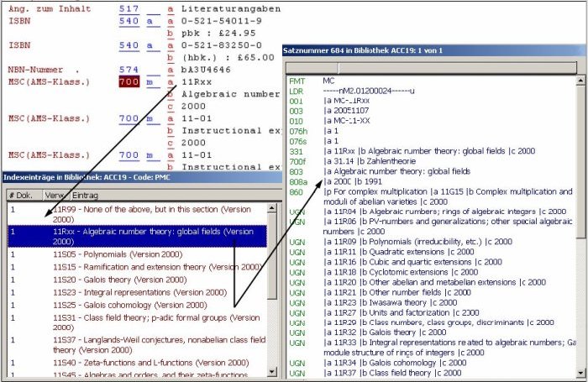Click field 331 row '11Rxx Algebraic number theory'
Screen dimensions: 588x382
tap(431, 151)
